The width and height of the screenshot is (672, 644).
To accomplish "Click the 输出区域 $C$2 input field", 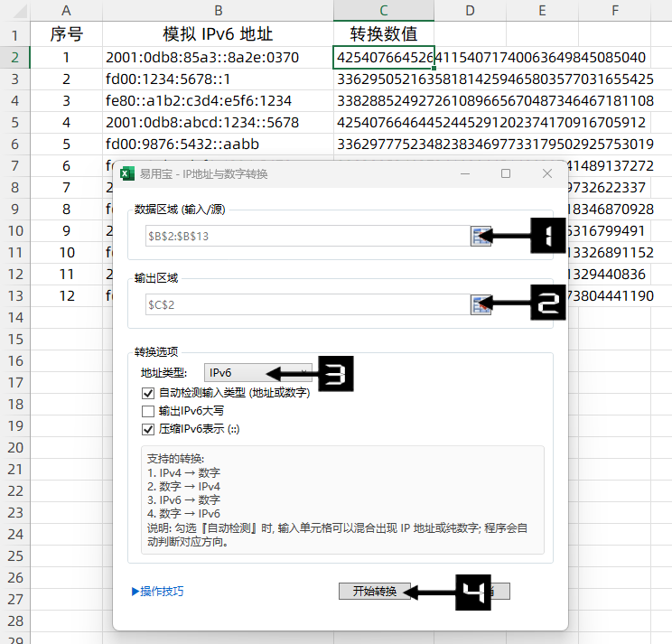I will (305, 304).
